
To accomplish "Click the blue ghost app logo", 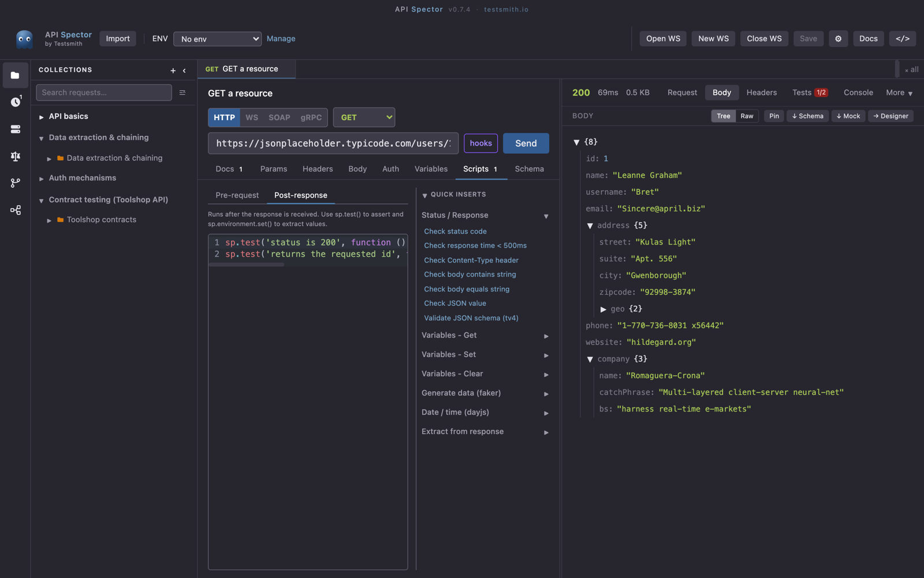I will coord(24,39).
